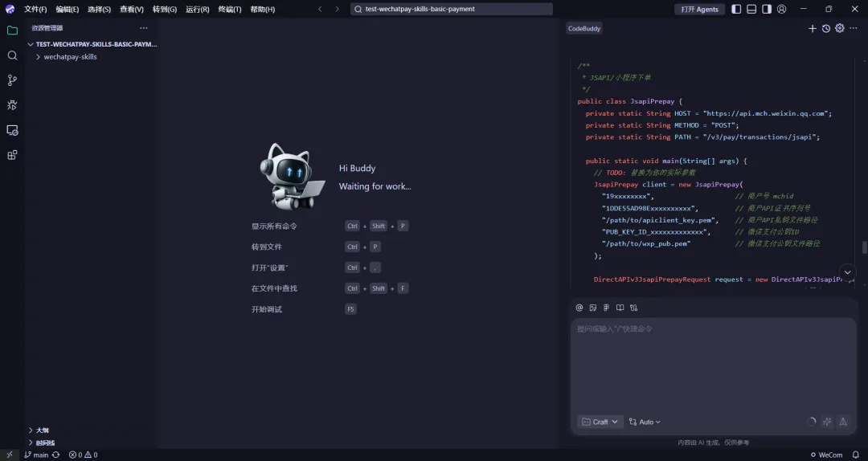Open the account profile icon

782,9
